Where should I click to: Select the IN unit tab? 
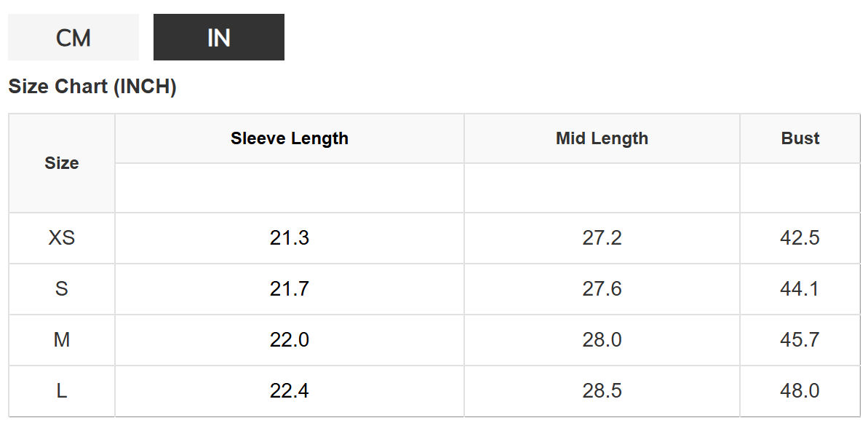pyautogui.click(x=218, y=37)
